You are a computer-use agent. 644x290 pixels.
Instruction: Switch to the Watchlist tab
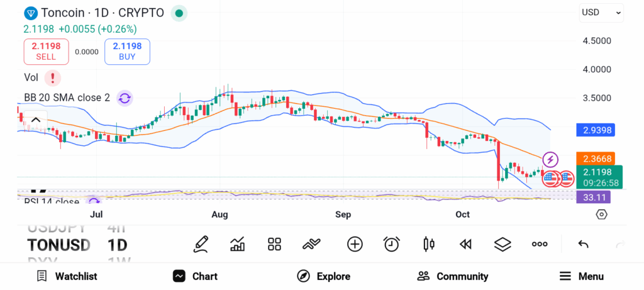click(x=67, y=276)
